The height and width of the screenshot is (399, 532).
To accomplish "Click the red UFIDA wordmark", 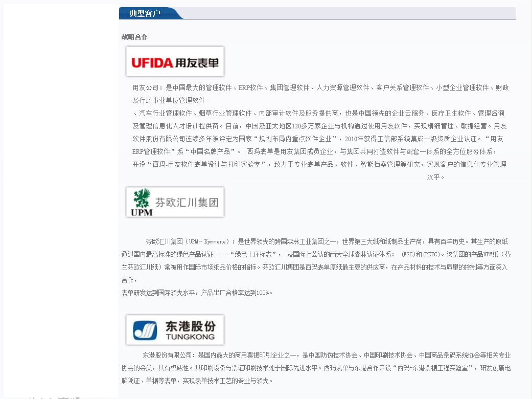I will coord(152,62).
